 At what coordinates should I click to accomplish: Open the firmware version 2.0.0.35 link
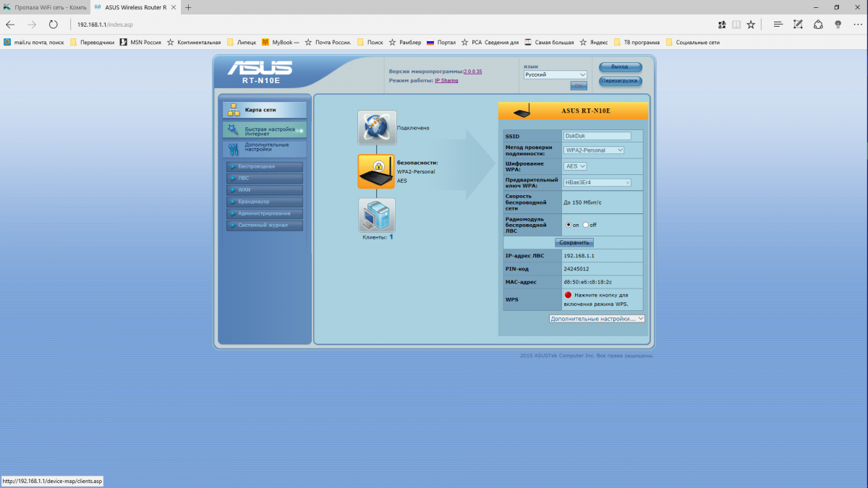click(x=473, y=72)
